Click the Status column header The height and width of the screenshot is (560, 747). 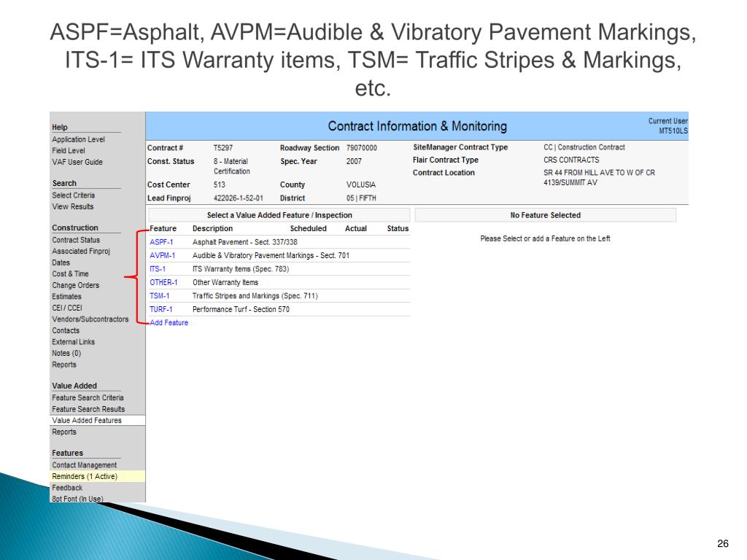point(398,228)
